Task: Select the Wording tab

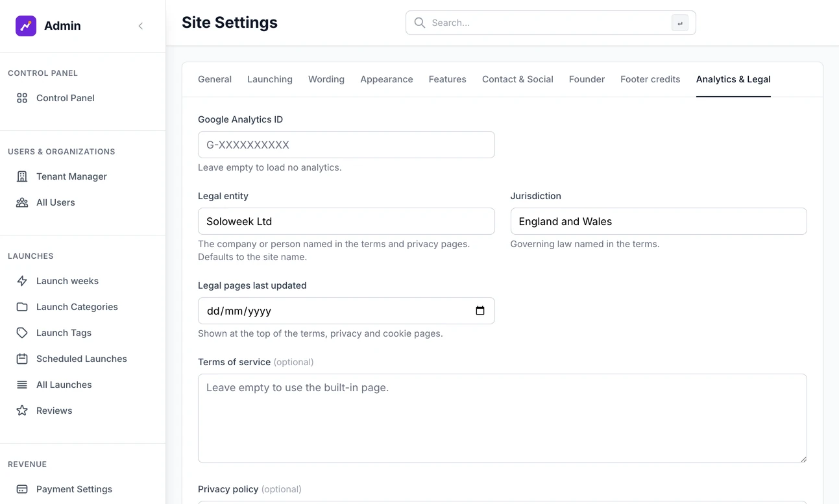Action: click(x=326, y=79)
